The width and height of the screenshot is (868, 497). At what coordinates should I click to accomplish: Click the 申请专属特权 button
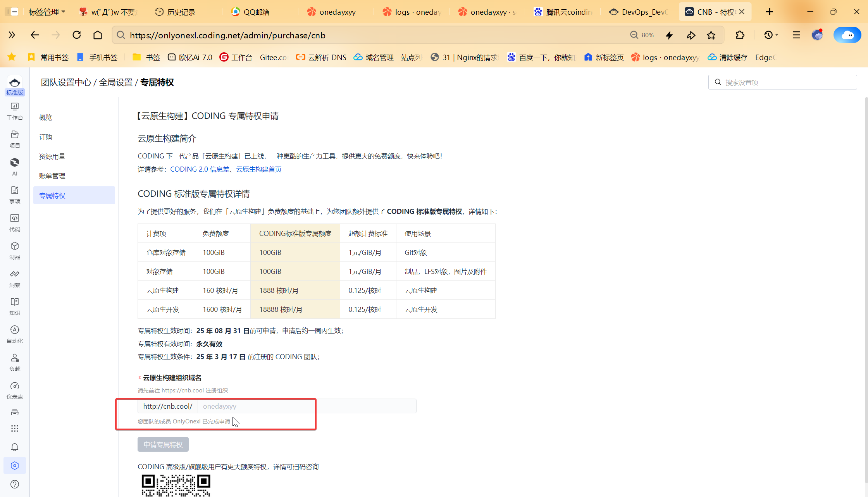(163, 445)
